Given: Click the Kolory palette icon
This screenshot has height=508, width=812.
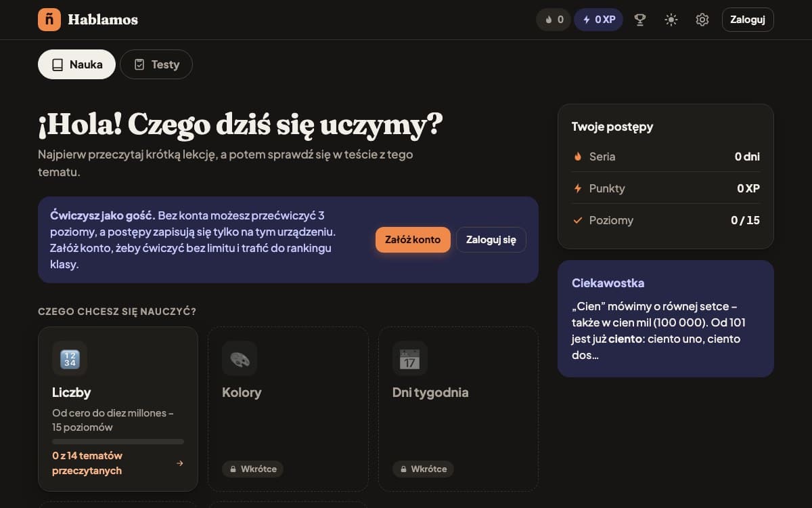Looking at the screenshot, I should 240,358.
